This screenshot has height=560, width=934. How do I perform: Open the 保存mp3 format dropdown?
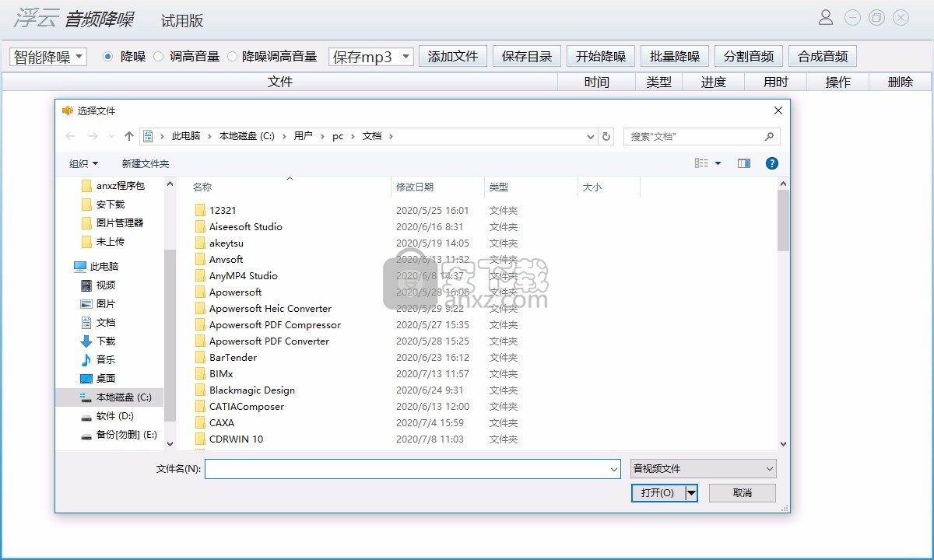pos(371,56)
